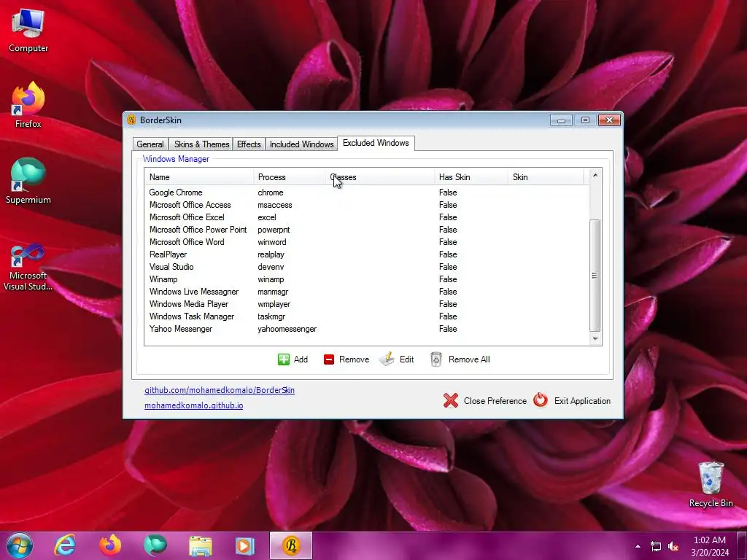Select the RealPlayer row
Image resolution: width=747 pixels, height=560 pixels.
coord(367,254)
